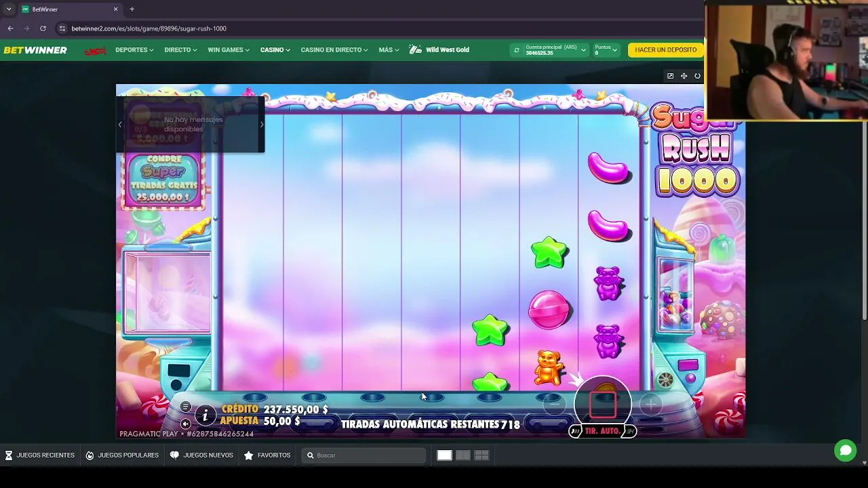Select the BetWinner browser tab
The height and width of the screenshot is (488, 868).
coord(69,9)
